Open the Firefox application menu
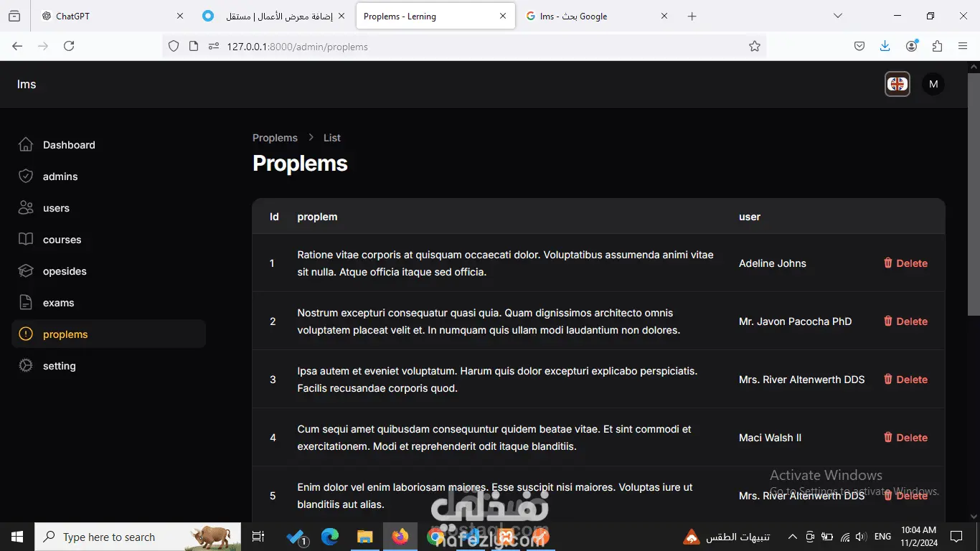980x551 pixels. point(963,46)
